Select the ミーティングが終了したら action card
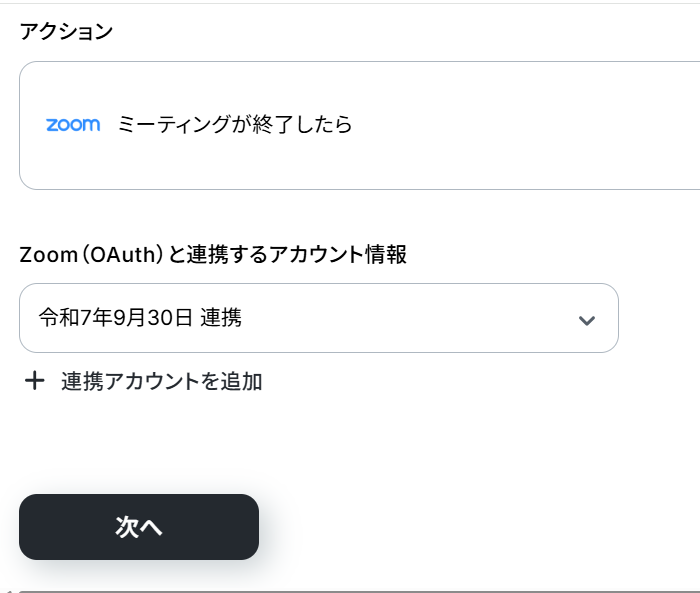The image size is (700, 593). coord(359,125)
